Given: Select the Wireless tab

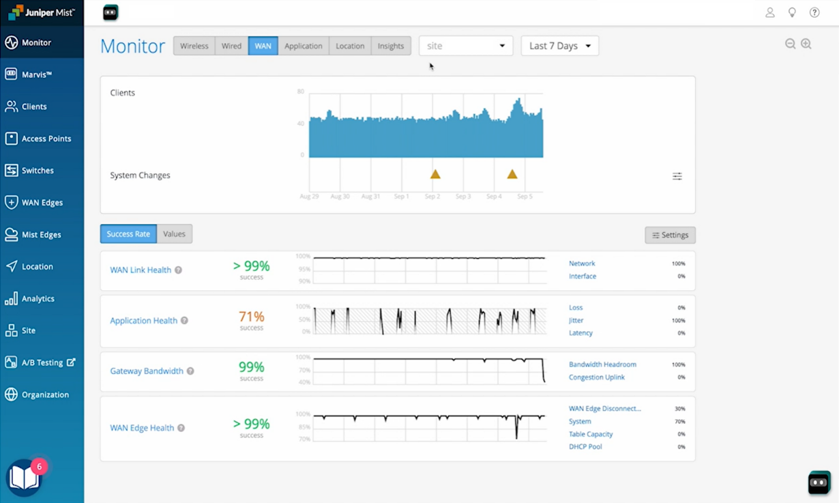Looking at the screenshot, I should (194, 46).
